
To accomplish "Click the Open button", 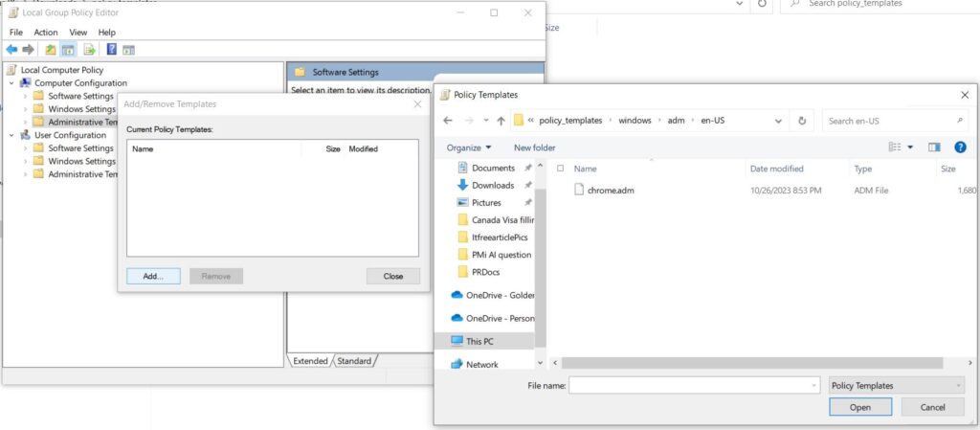I will click(x=860, y=408).
